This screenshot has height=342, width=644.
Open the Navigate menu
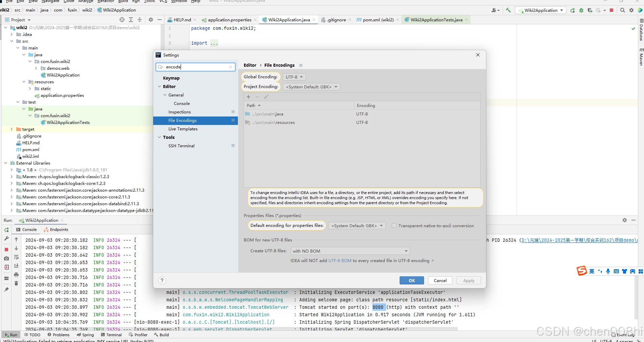click(50, 1)
